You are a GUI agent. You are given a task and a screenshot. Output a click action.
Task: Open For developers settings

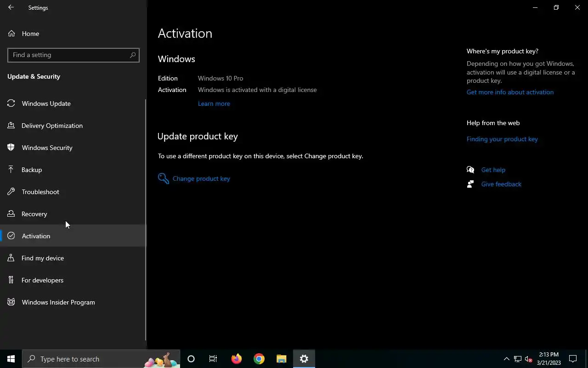point(73,280)
